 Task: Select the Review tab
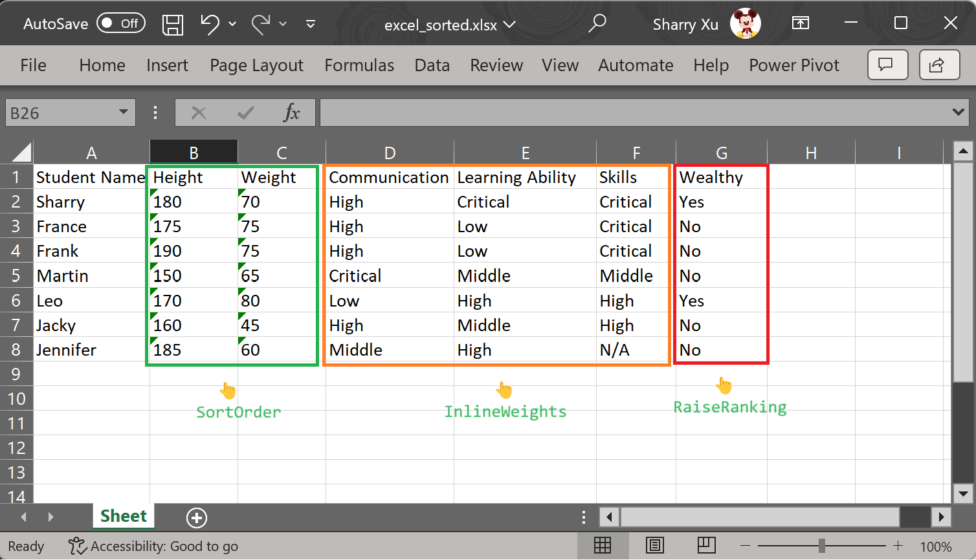496,65
